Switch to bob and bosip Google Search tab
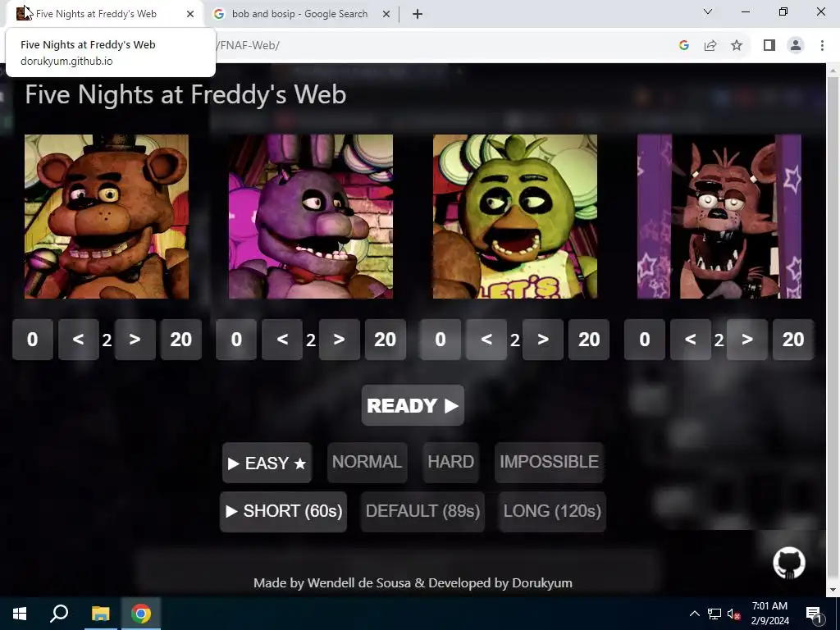Screen dimensions: 840x630 300,14
